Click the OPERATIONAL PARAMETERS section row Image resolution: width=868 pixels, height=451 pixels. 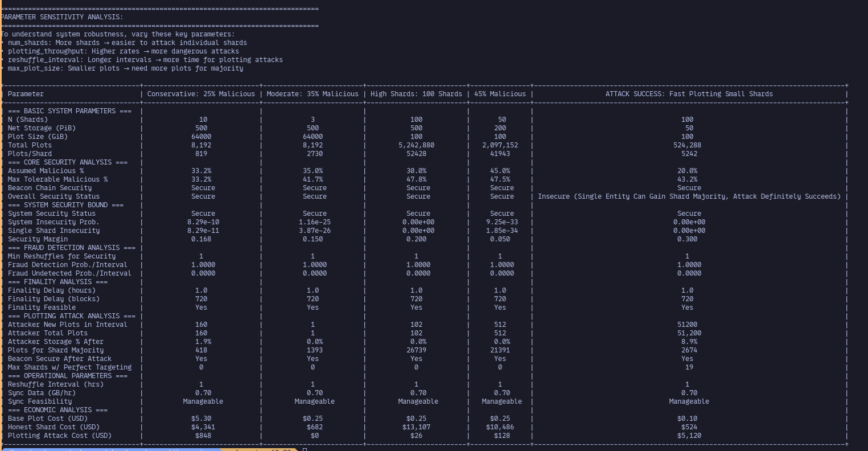pos(68,376)
